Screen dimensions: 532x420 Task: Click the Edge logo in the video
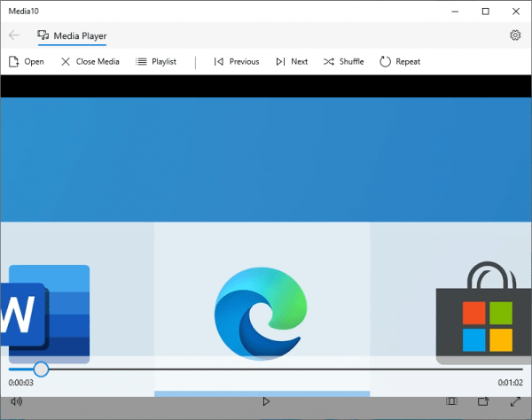[x=261, y=313]
